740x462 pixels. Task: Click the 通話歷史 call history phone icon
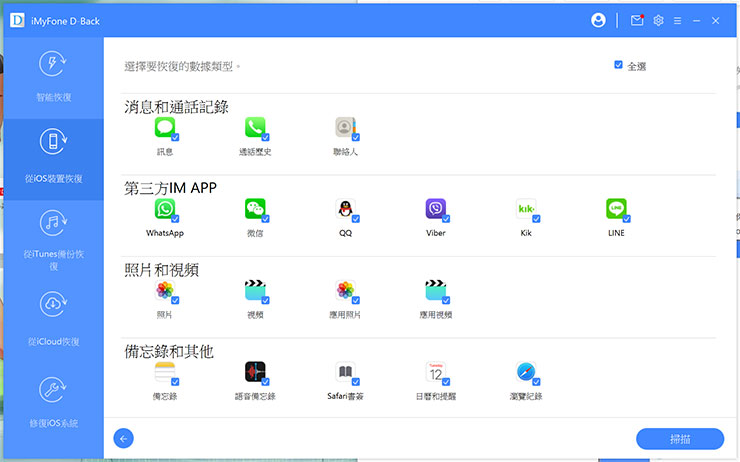click(x=255, y=127)
